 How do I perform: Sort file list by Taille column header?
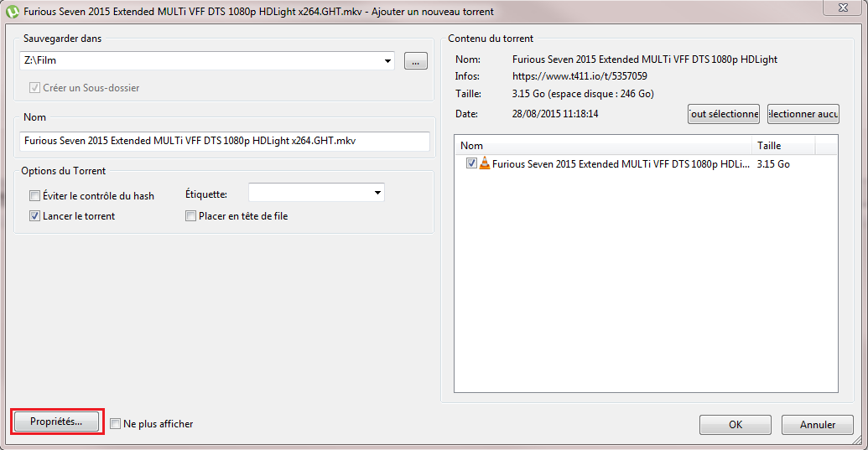[x=783, y=146]
